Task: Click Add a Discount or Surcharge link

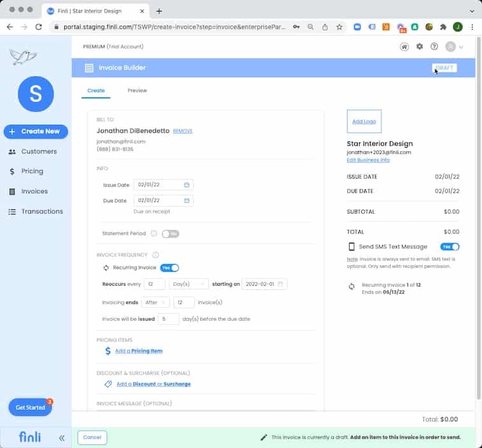Action: [x=153, y=384]
